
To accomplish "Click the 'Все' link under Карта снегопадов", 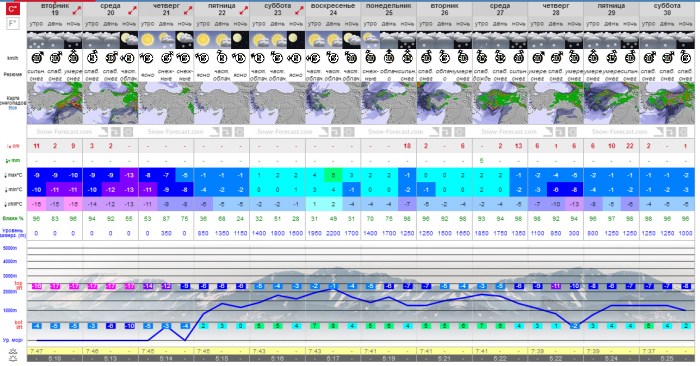I will 12,108.
